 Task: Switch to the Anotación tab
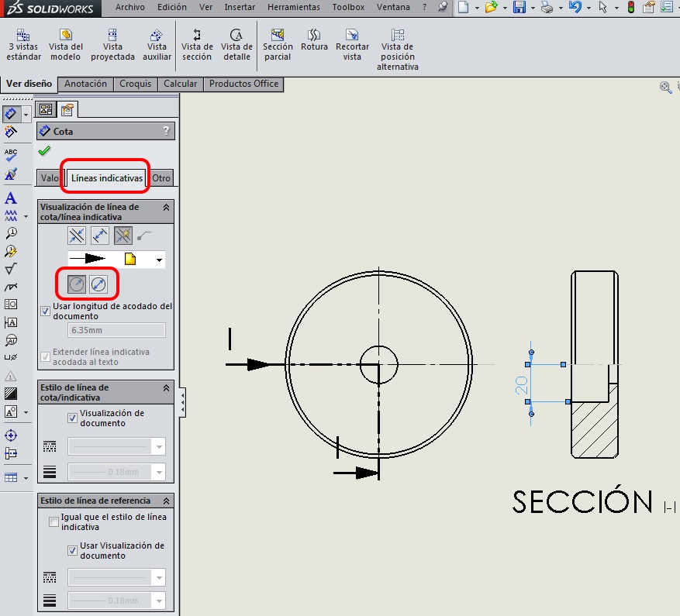[x=85, y=84]
